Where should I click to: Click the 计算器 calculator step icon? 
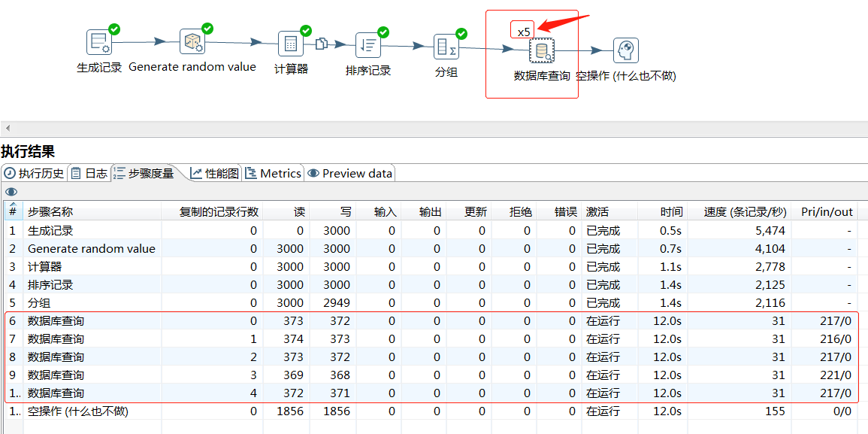point(290,44)
